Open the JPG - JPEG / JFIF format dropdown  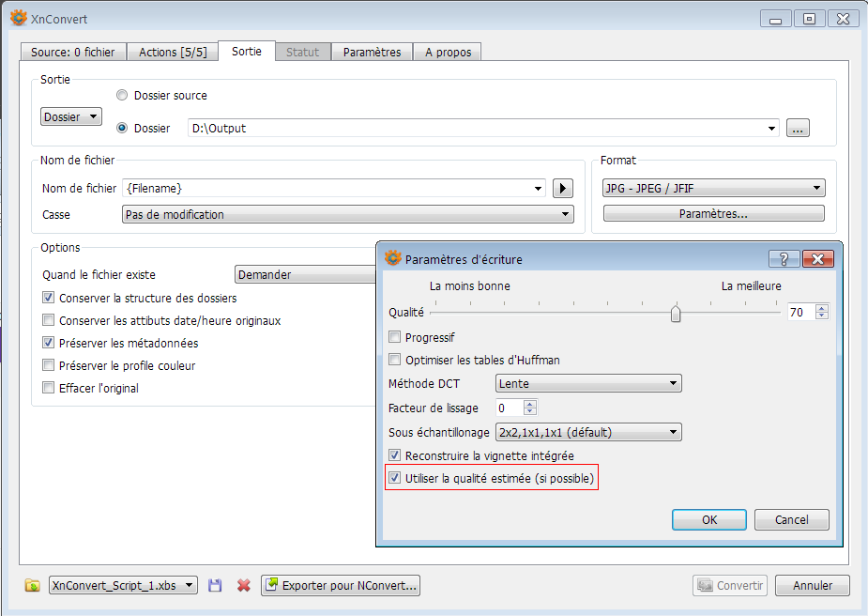[x=713, y=189]
